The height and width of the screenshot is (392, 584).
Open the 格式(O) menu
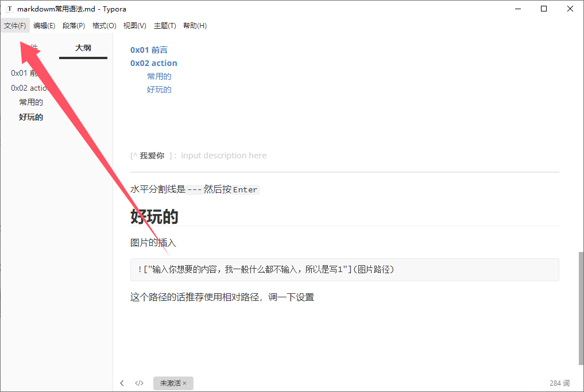104,26
